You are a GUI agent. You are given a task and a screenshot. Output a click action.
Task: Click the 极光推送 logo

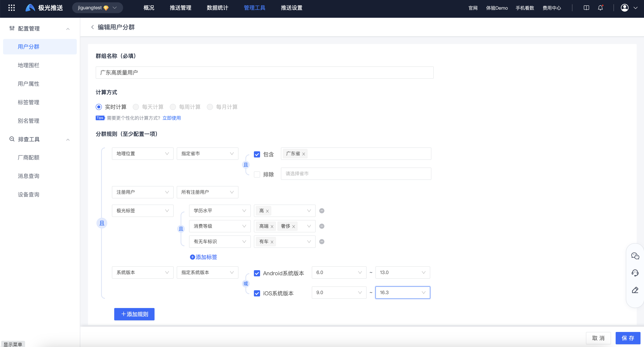tap(44, 8)
